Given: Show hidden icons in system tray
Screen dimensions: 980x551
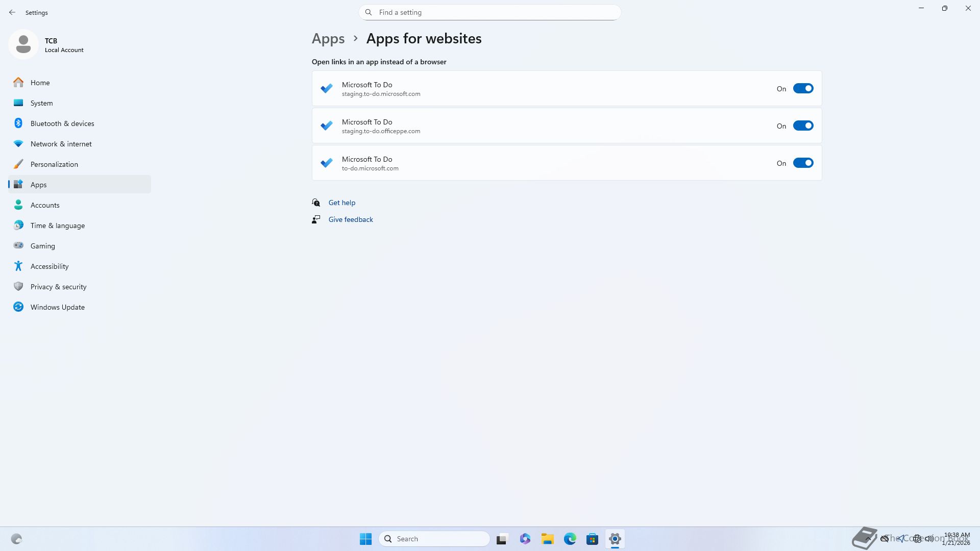Looking at the screenshot, I should coord(867,539).
